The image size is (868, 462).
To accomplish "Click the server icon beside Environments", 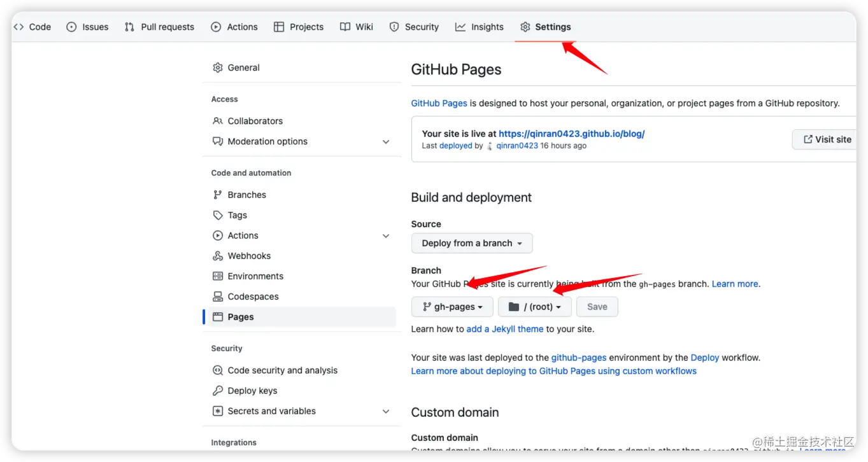I will coord(218,276).
